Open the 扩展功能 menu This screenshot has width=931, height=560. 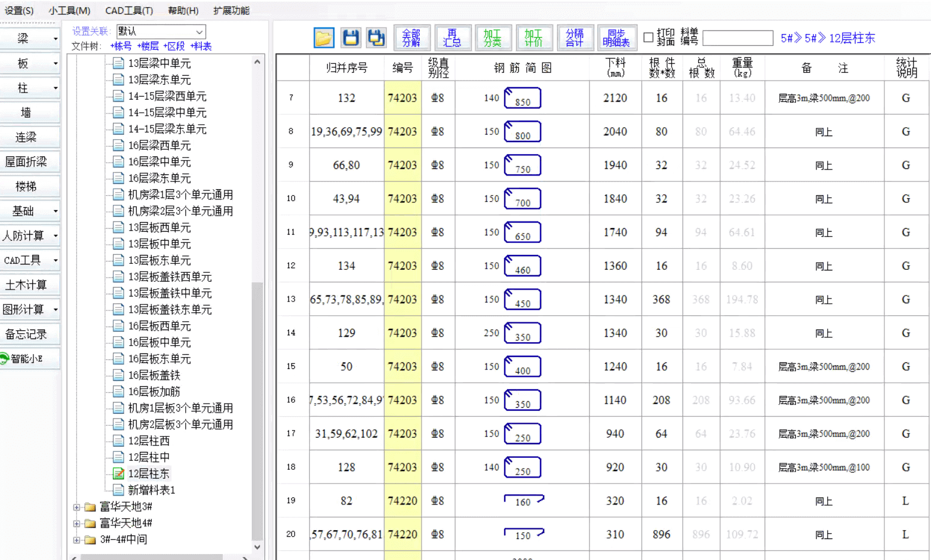coord(231,11)
